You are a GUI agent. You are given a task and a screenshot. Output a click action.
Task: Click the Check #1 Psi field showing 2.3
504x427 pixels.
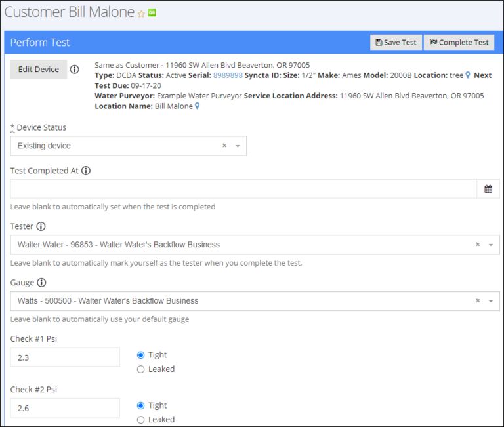[65, 357]
